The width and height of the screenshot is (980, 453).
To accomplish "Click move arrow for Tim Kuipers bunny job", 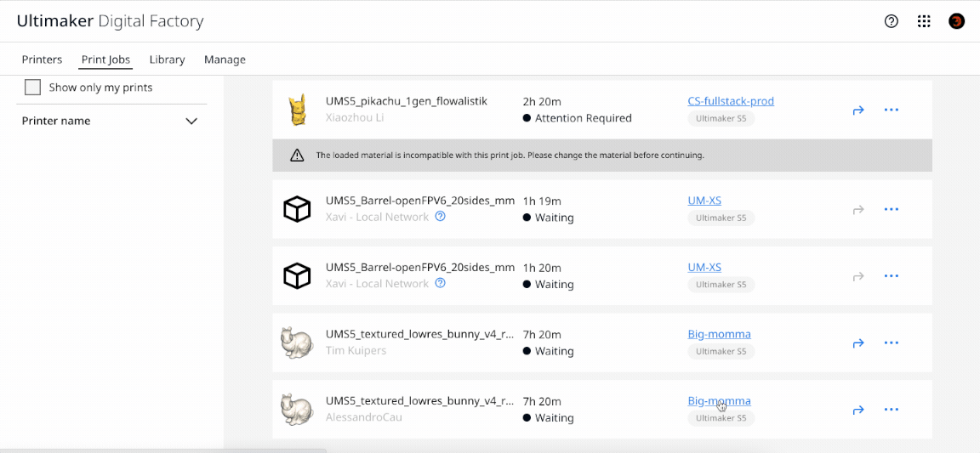I will [x=858, y=343].
